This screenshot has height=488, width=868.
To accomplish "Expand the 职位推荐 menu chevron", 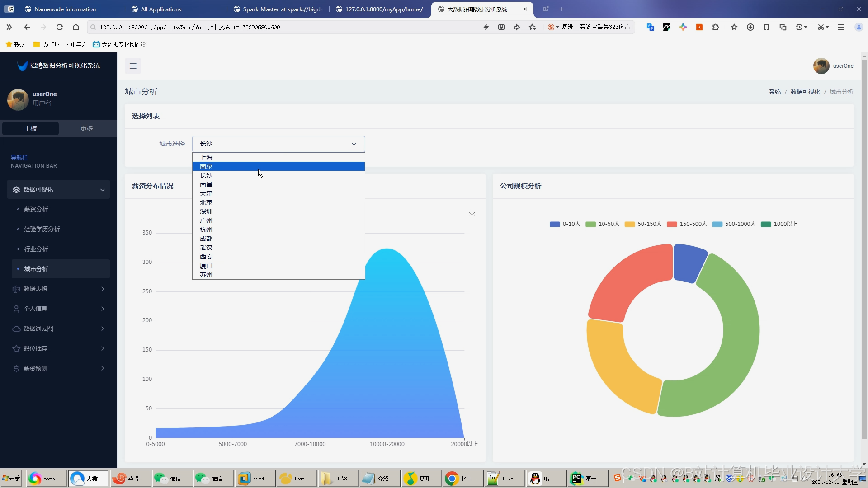I will [103, 348].
